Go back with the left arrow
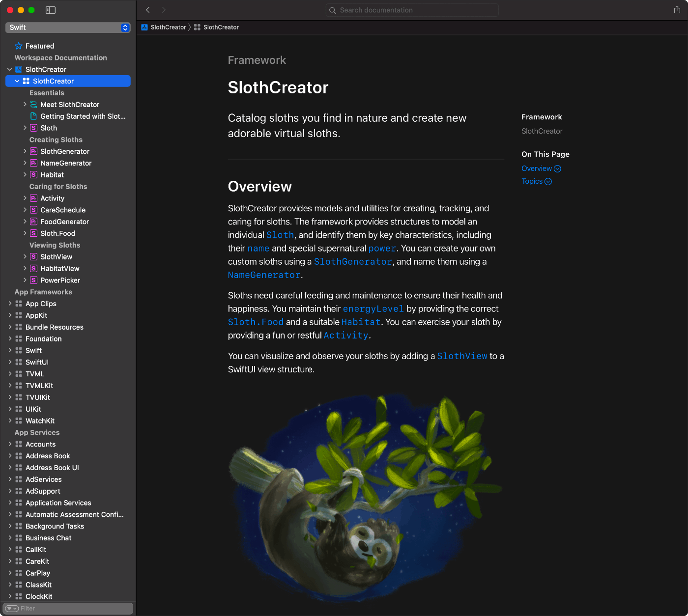This screenshot has height=616, width=688. tap(148, 10)
